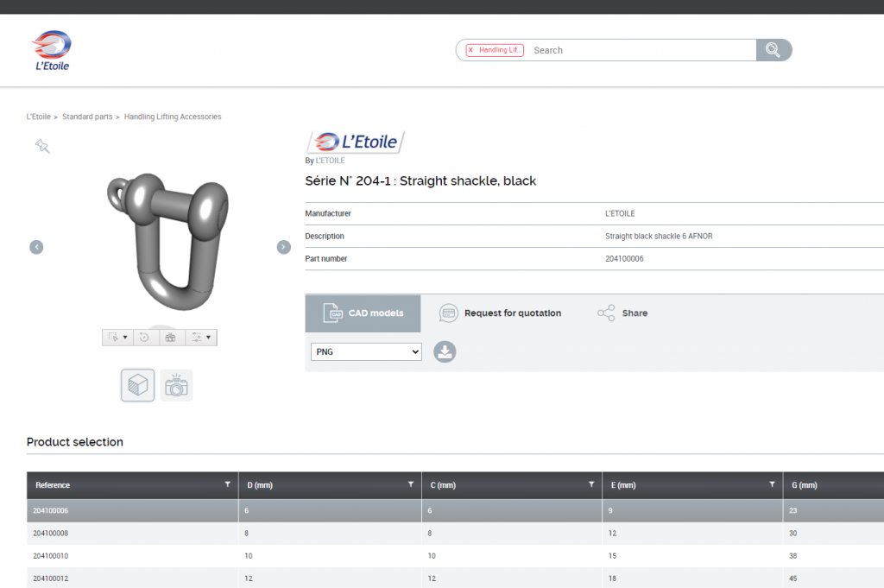This screenshot has height=588, width=884.
Task: Reset the 3D view rotation
Action: pos(145,338)
